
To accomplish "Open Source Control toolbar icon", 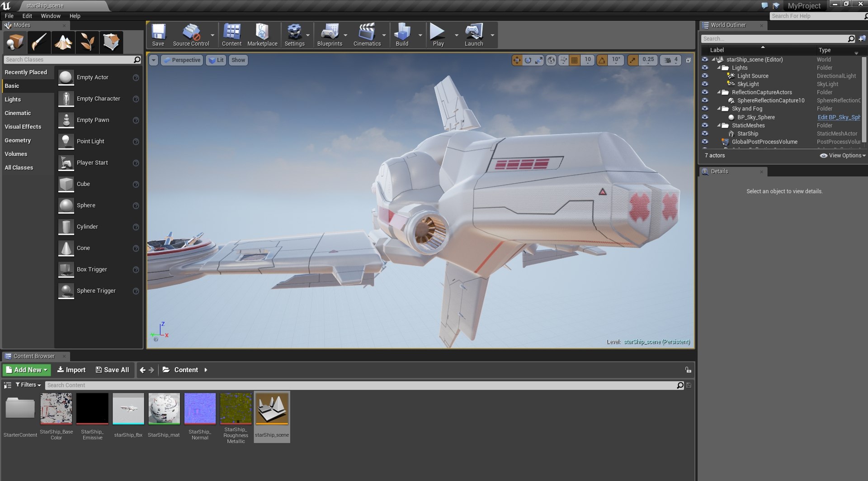I will point(191,35).
